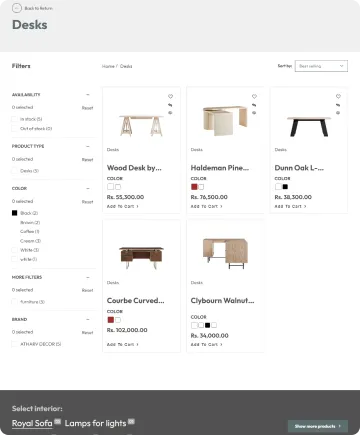Click the Rs. 34,000.00 price

(209, 335)
